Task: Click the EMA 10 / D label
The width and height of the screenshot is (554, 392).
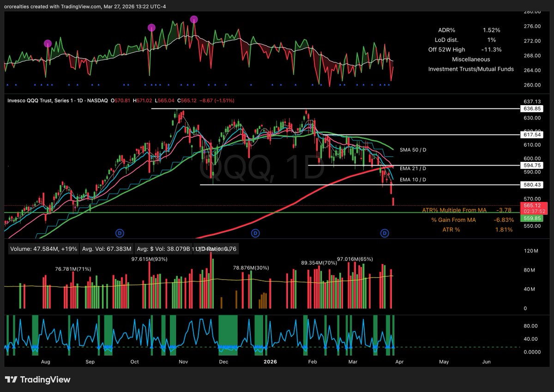Action: (413, 179)
